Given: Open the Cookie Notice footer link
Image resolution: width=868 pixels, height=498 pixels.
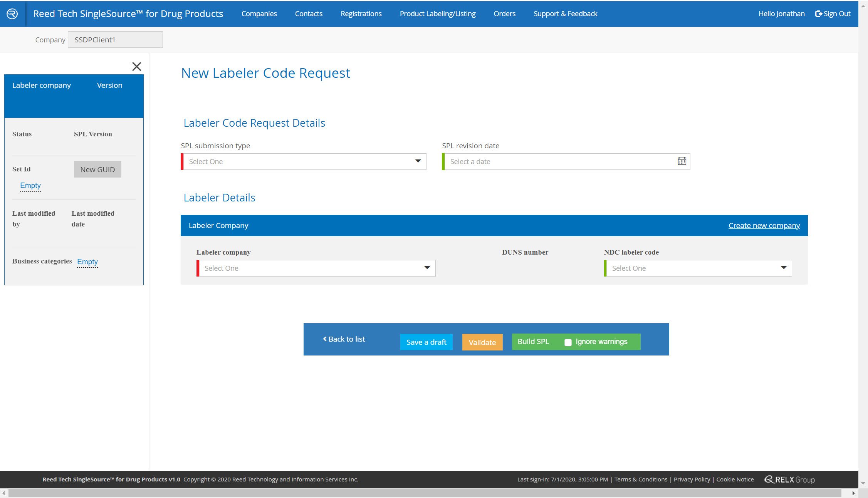Looking at the screenshot, I should coord(735,480).
